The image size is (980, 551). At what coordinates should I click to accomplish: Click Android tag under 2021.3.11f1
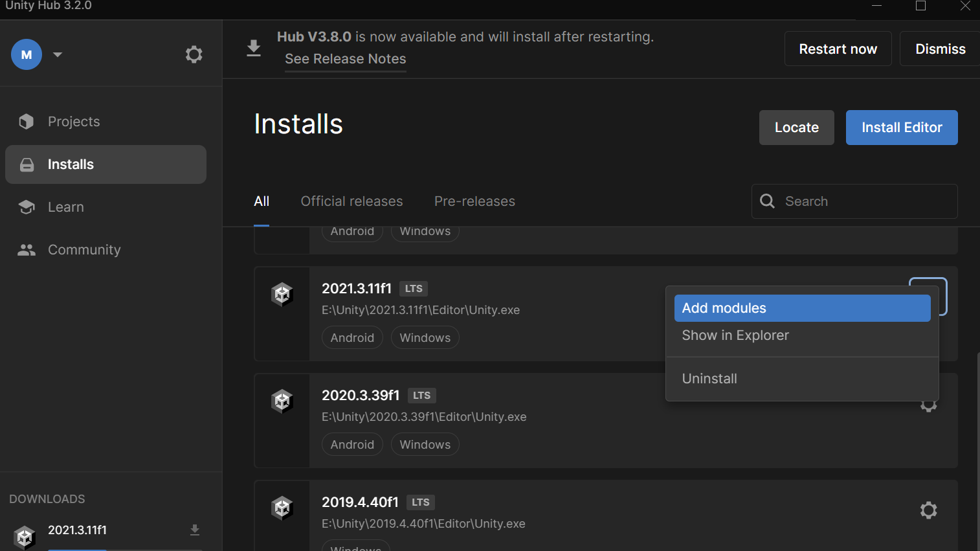[352, 338]
